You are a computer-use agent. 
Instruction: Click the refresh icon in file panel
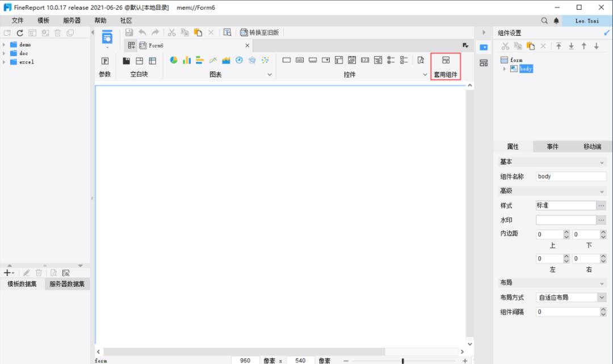click(x=20, y=33)
